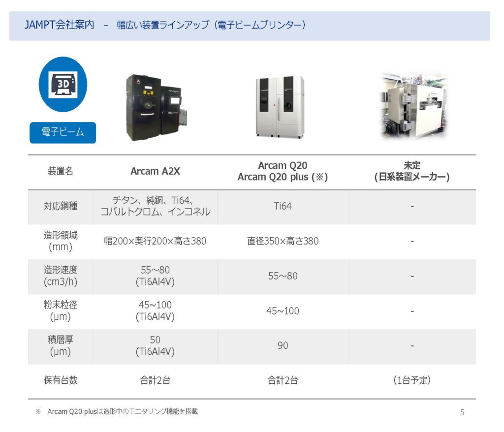Click the 造形速度 (cm3/h) row label
Viewport: 504px width, 432px height.
click(x=61, y=276)
